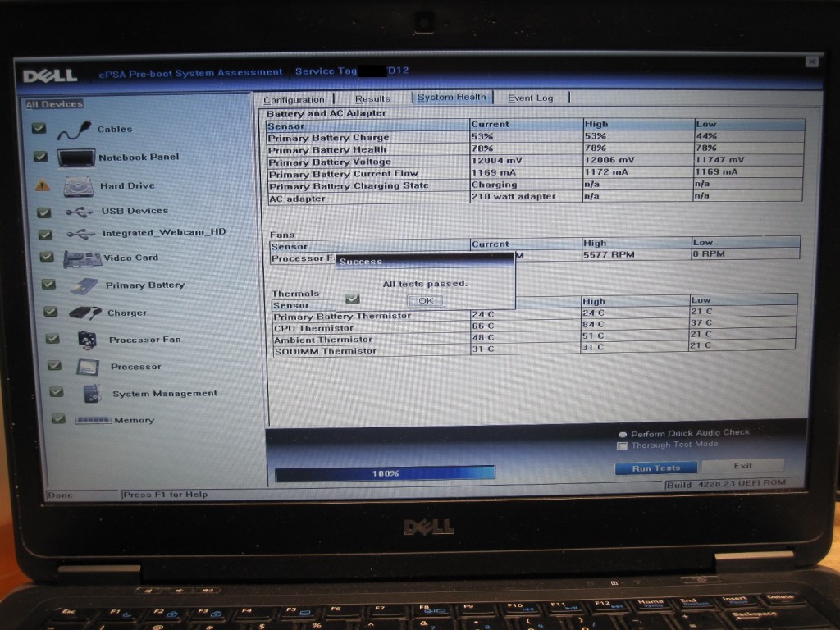Viewport: 840px width, 630px height.
Task: Click the USB Devices icon
Action: pos(80,212)
